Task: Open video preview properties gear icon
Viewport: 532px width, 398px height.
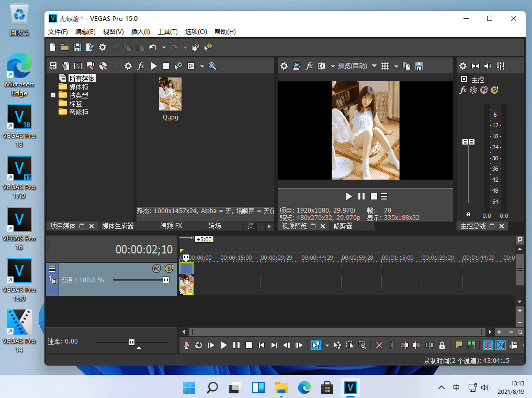Action: [x=284, y=66]
